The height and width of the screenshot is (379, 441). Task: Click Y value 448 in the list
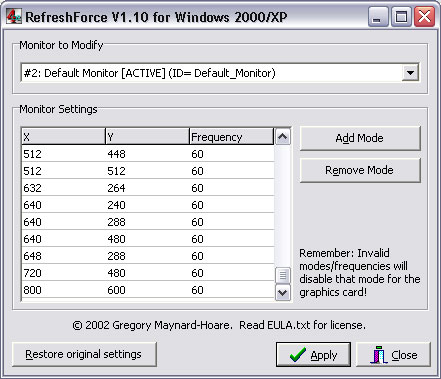[x=116, y=154]
